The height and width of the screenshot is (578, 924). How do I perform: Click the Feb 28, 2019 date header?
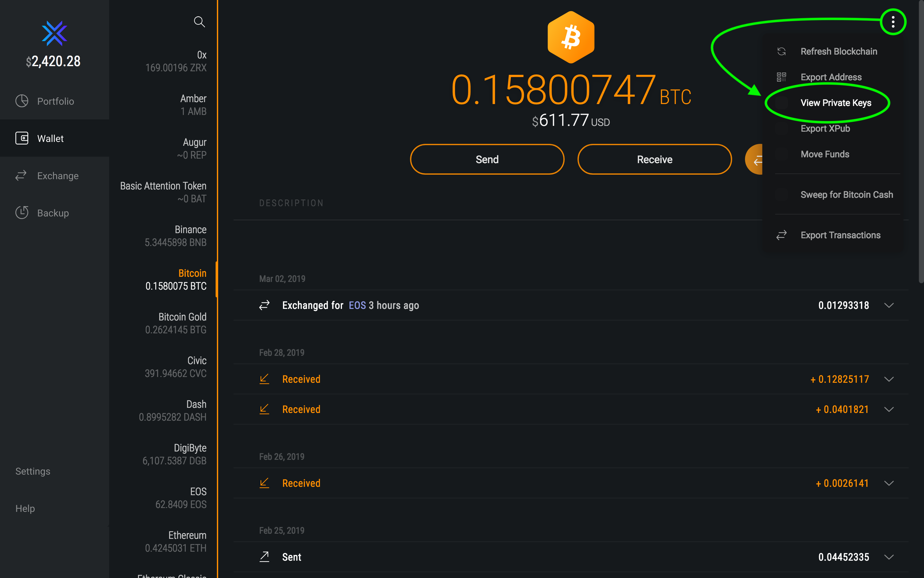pos(282,353)
